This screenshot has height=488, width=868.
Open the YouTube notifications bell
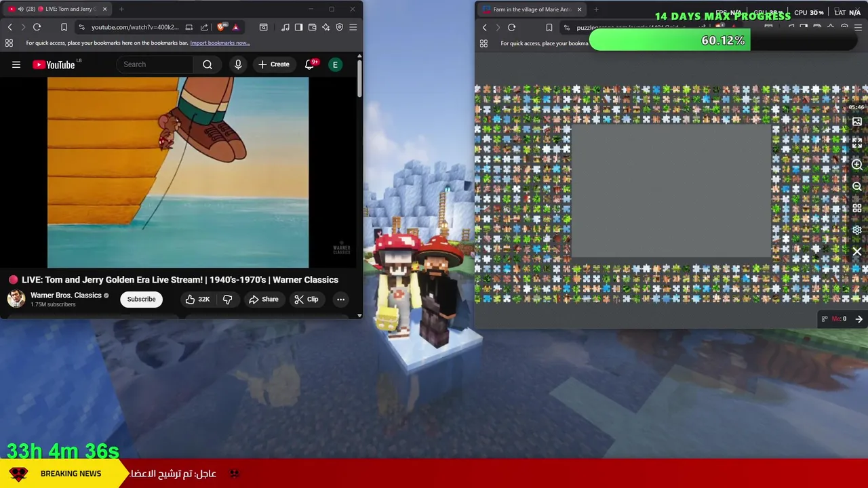tap(310, 64)
